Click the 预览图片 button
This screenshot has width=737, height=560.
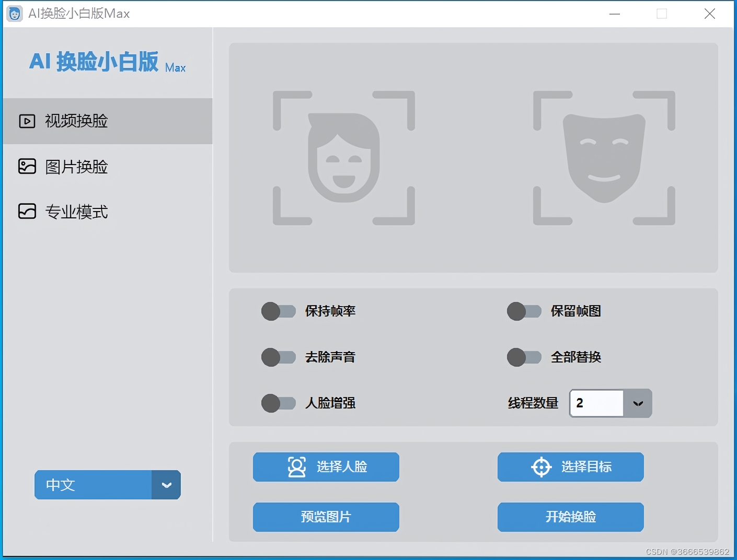(x=326, y=517)
